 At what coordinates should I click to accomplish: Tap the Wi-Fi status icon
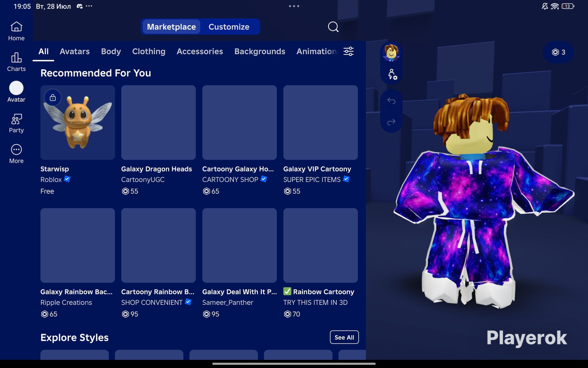[555, 6]
